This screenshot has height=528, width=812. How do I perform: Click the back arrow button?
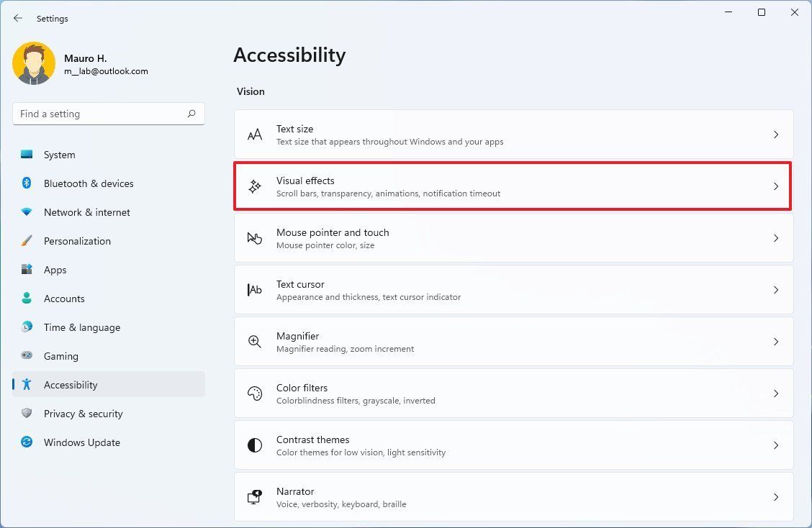(17, 18)
